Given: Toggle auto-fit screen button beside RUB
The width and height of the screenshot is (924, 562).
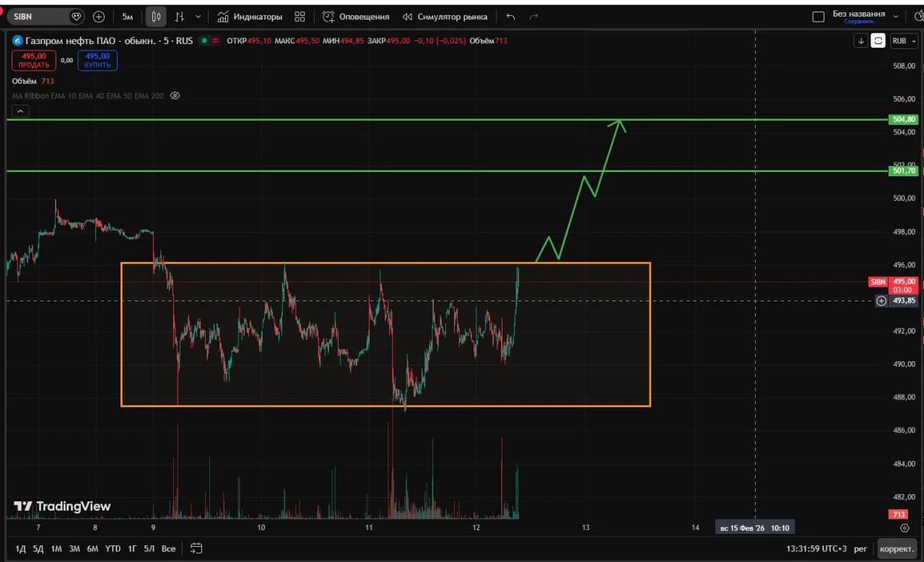Looking at the screenshot, I should tap(879, 41).
